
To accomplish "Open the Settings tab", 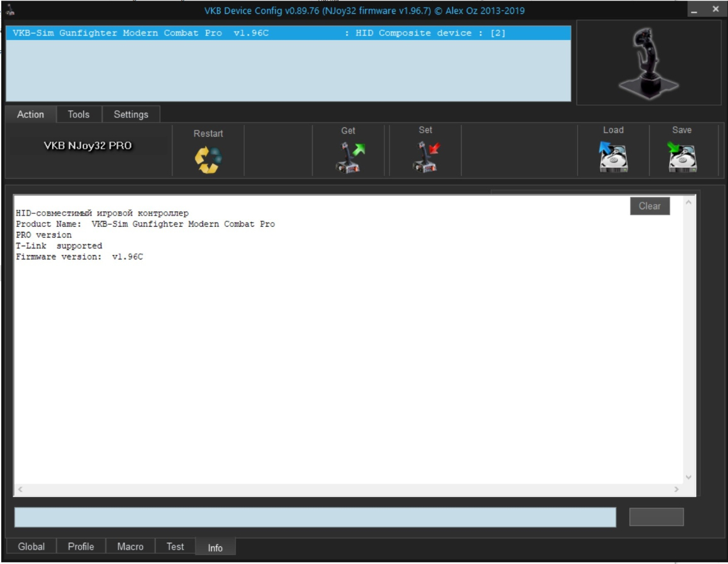I will [x=131, y=114].
